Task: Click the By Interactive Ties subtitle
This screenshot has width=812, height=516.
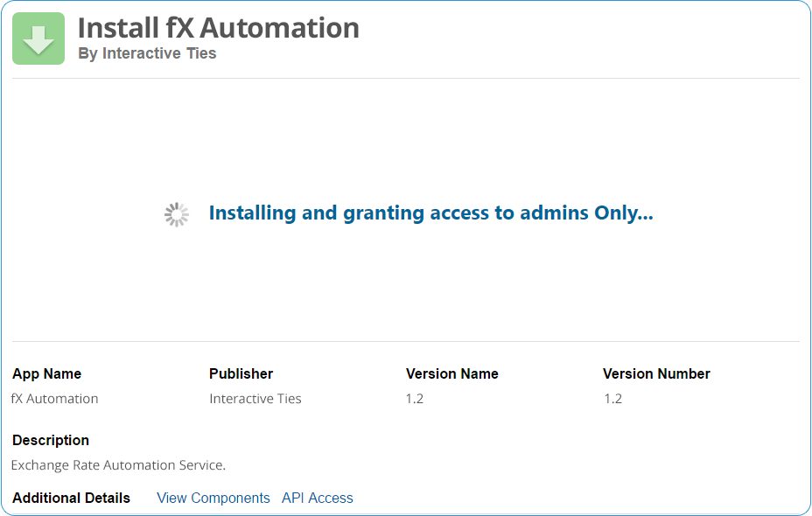Action: (147, 53)
